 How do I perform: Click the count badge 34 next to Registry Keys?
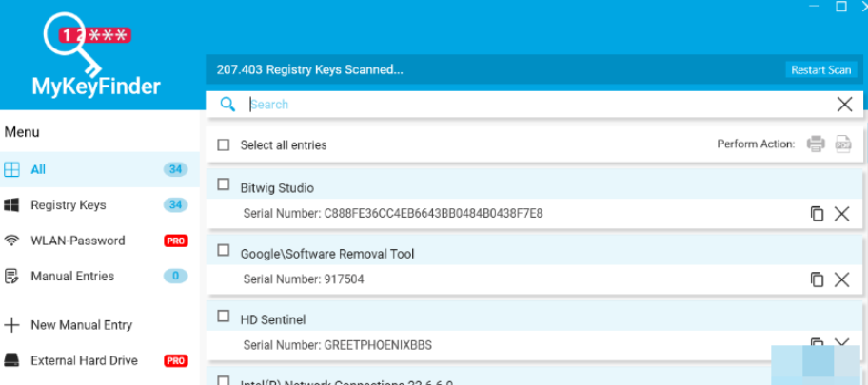pyautogui.click(x=175, y=204)
